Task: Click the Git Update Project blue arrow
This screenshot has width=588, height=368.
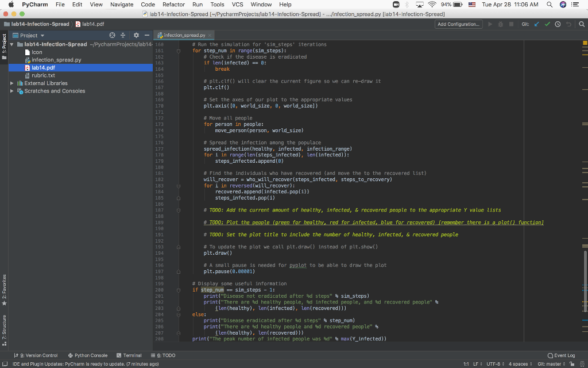Action: coord(537,24)
